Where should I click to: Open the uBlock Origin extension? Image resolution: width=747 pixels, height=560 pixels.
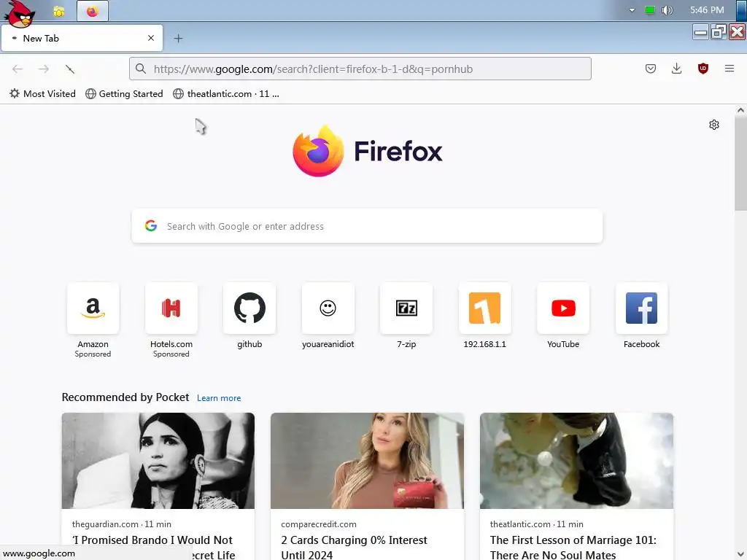[x=703, y=69]
